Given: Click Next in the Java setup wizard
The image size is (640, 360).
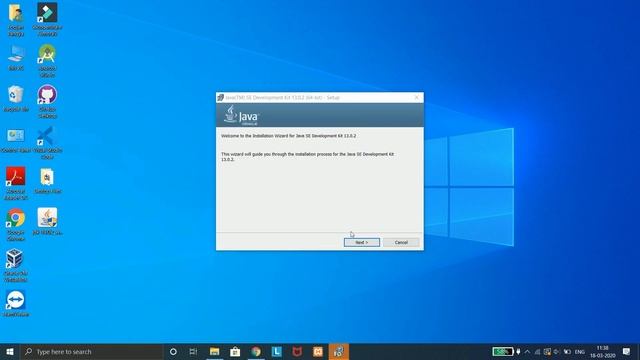Looking at the screenshot, I should pyautogui.click(x=362, y=242).
